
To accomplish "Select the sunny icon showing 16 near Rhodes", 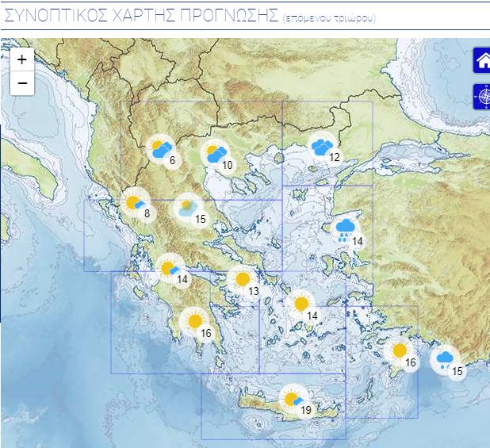I will 400,350.
